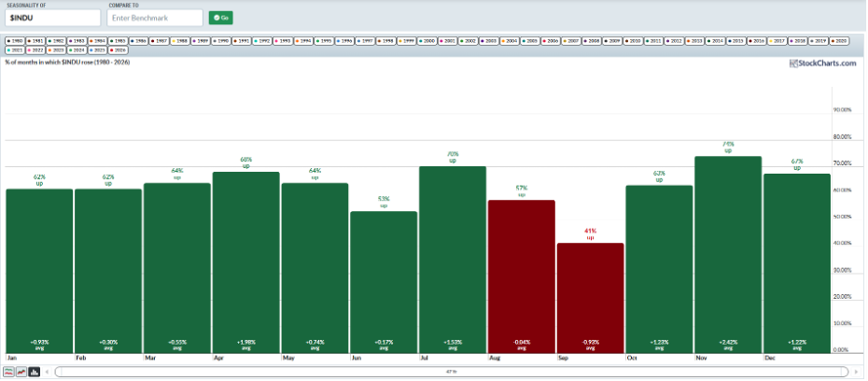The height and width of the screenshot is (381, 868).
Task: Toggle the 1988 year legend chip
Action: click(x=180, y=41)
